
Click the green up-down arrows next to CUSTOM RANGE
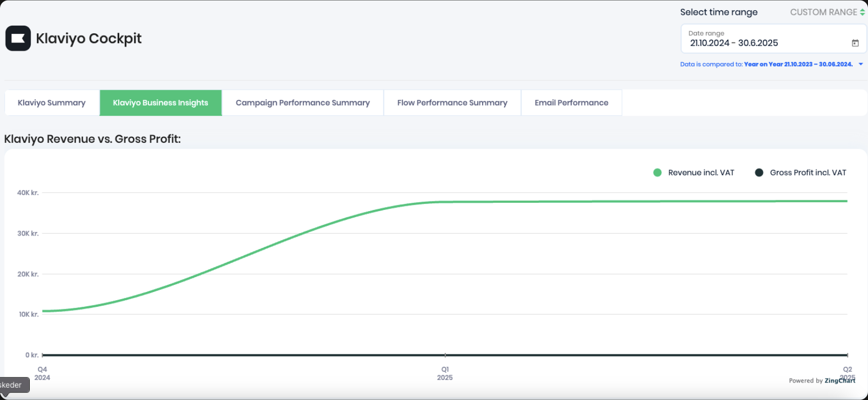coord(862,12)
